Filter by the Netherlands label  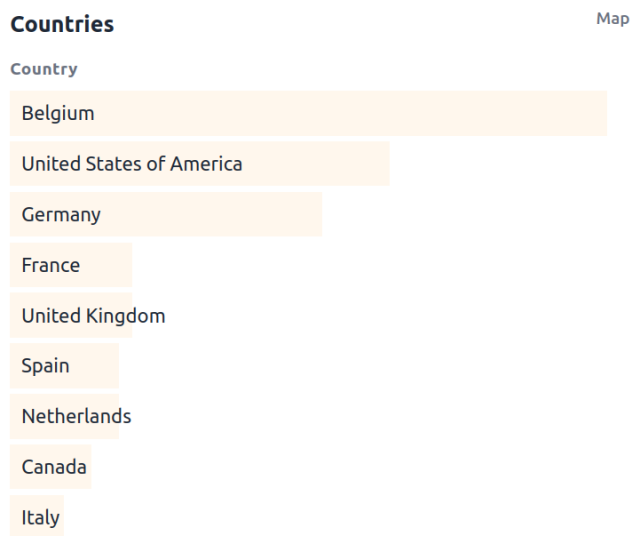[x=76, y=416]
